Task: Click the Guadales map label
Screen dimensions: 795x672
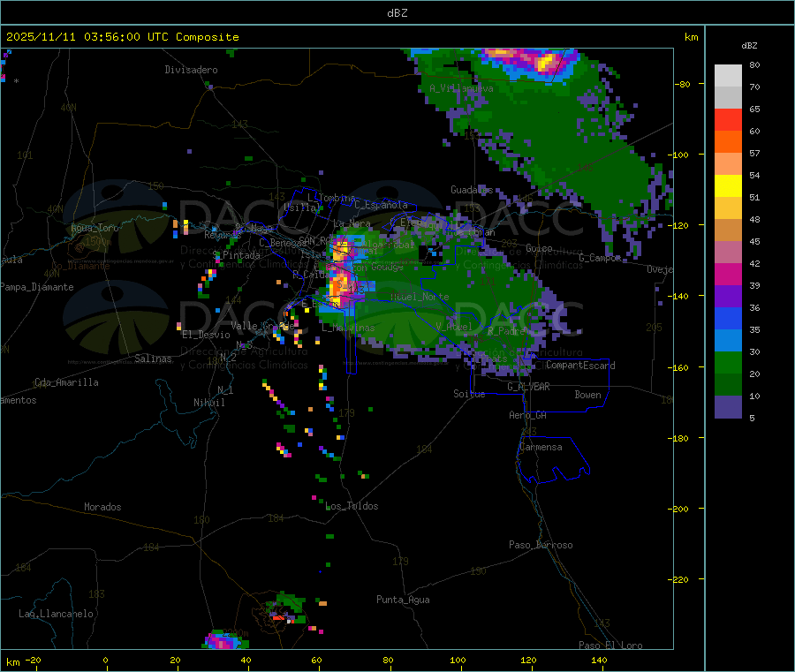Action: (x=472, y=190)
